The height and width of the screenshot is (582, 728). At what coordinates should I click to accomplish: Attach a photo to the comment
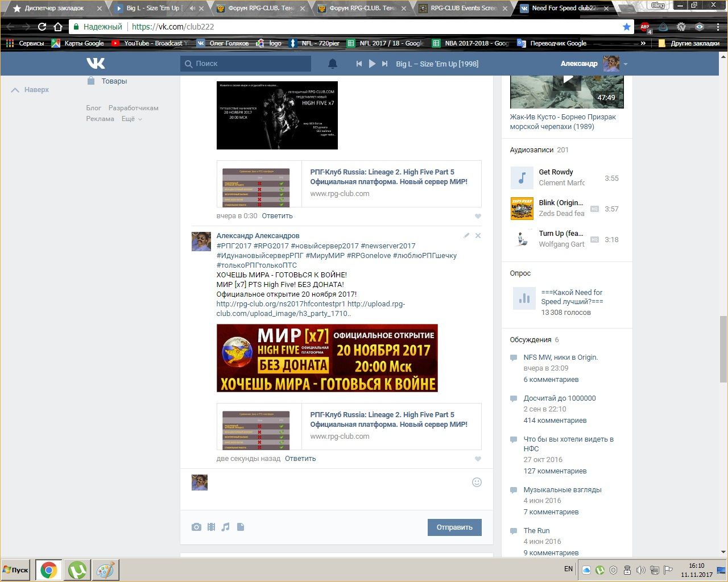pos(196,527)
